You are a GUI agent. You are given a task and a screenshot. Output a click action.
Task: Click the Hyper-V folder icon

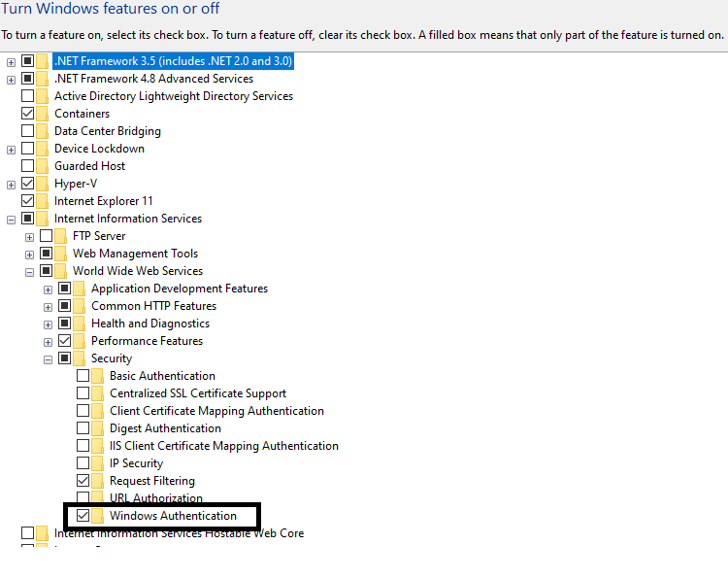(x=43, y=184)
